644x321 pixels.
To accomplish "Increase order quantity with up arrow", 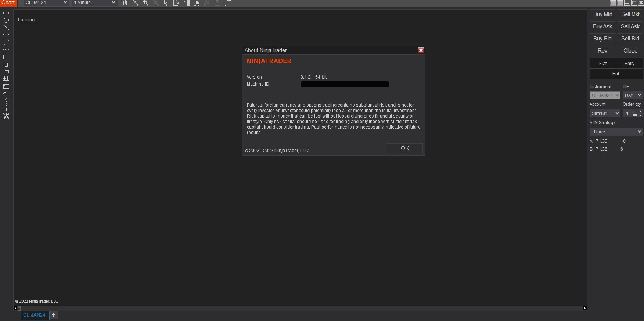I will (640, 112).
